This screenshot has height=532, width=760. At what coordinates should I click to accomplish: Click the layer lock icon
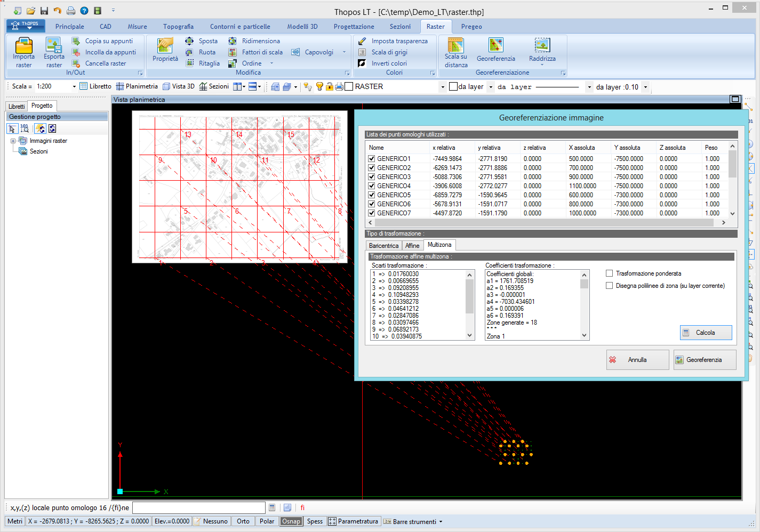click(x=330, y=86)
